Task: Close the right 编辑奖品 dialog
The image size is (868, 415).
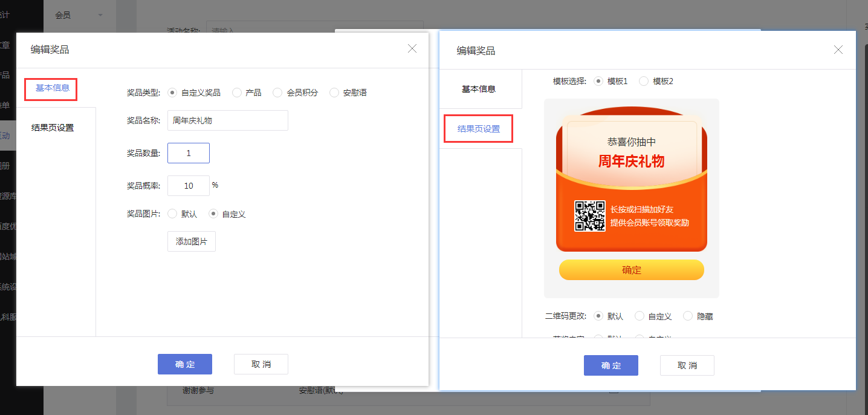Action: tap(838, 50)
